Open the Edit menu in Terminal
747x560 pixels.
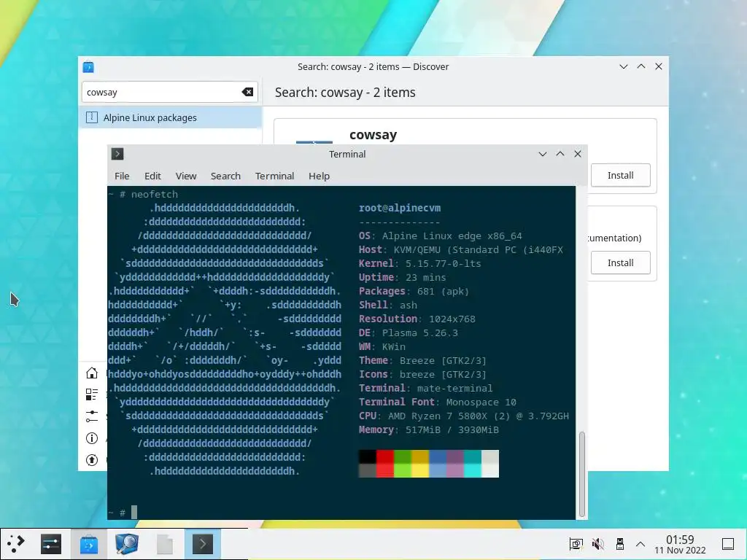152,176
